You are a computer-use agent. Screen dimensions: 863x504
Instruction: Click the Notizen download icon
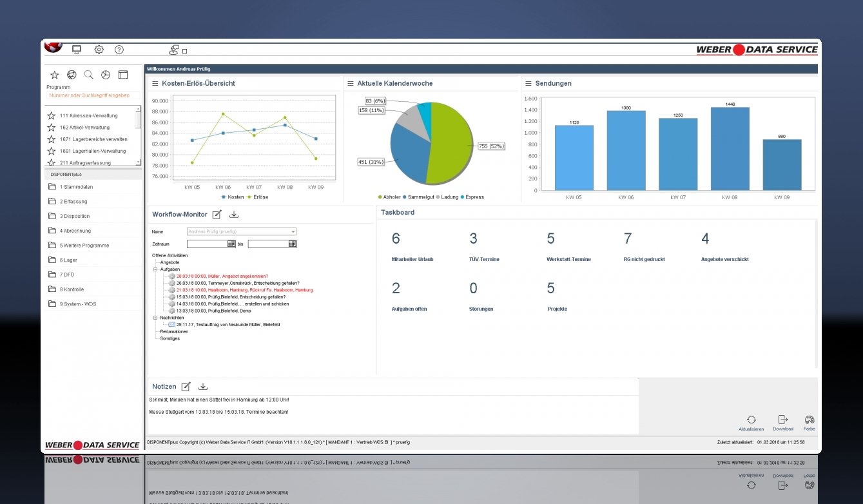click(x=203, y=387)
